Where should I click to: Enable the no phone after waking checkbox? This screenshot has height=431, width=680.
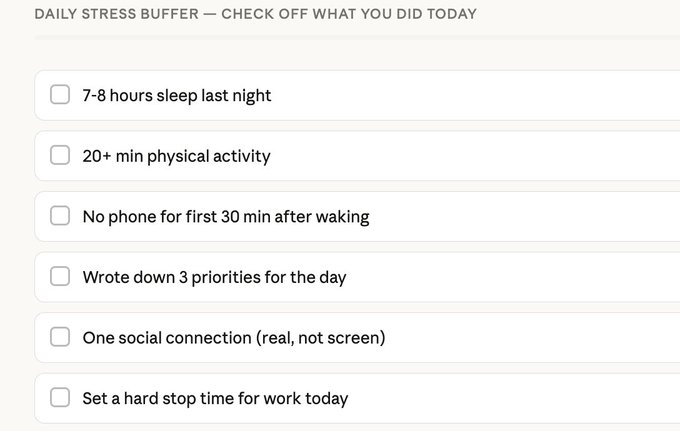[x=60, y=216]
